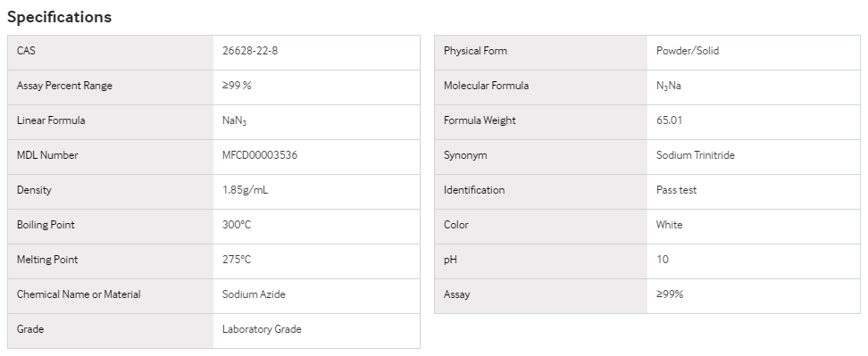868x356 pixels.
Task: Click the Melting Point value 275°C
Action: point(237,260)
